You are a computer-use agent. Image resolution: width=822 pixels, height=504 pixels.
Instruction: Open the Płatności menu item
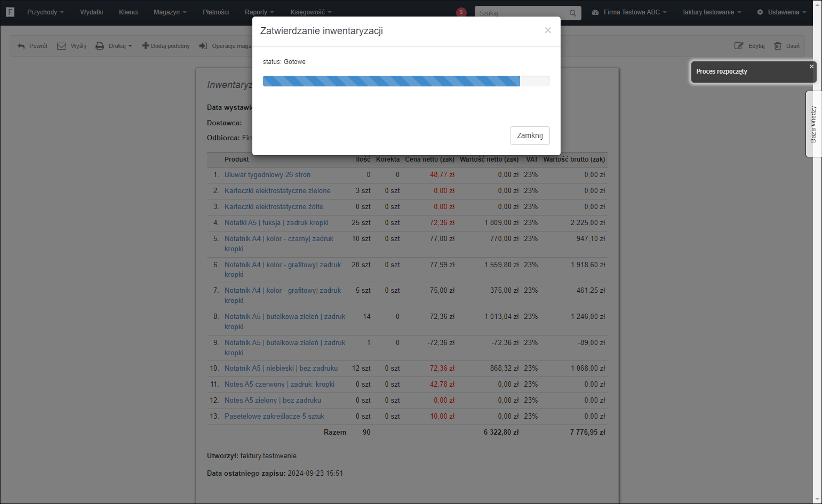pyautogui.click(x=216, y=12)
